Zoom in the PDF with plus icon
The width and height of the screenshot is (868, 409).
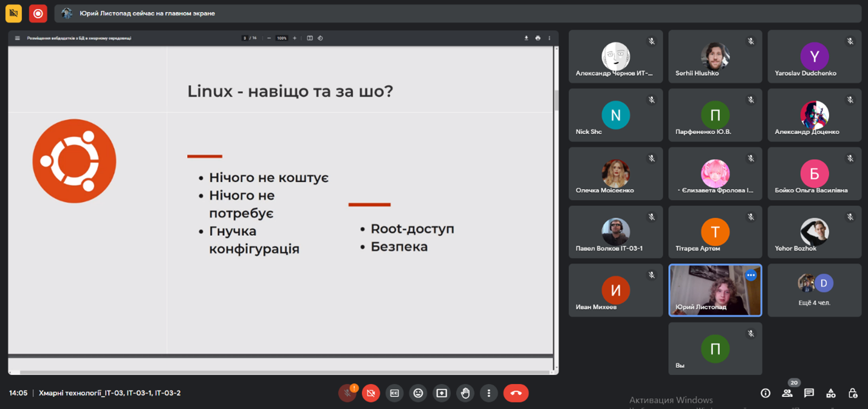coord(295,38)
